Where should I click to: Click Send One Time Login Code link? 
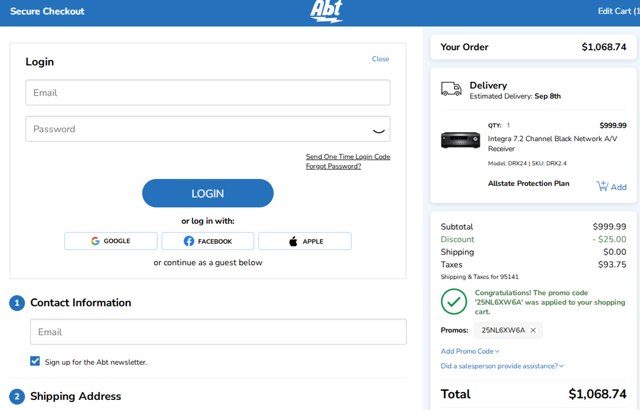tap(348, 157)
